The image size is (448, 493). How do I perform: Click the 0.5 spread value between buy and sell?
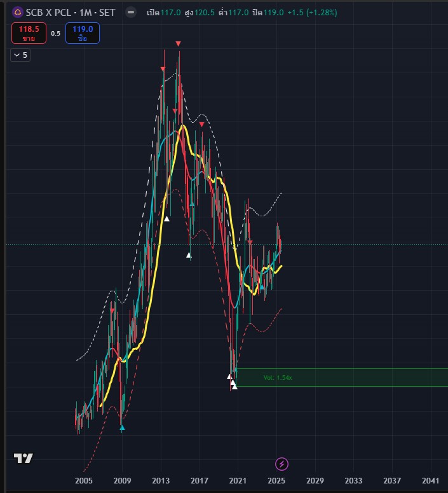(x=56, y=33)
